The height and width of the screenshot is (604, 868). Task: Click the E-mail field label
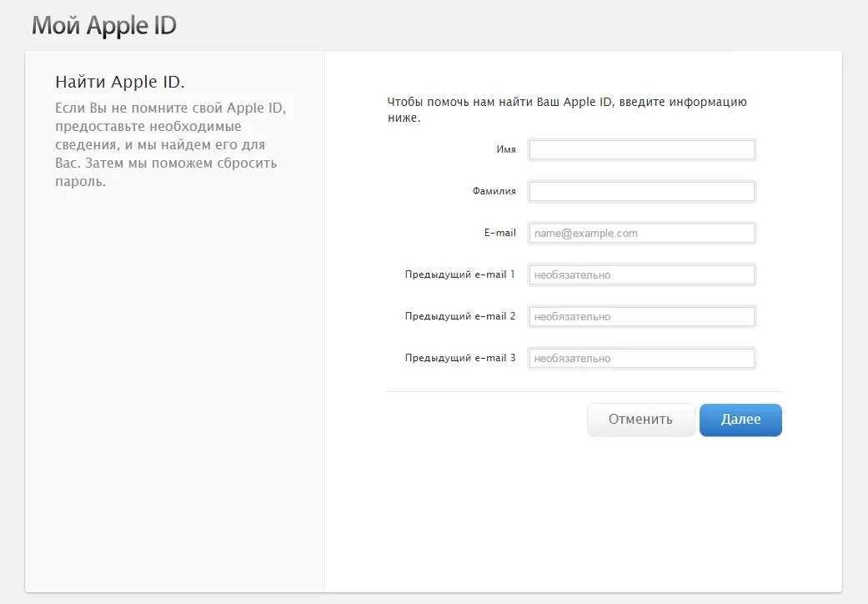(x=501, y=233)
